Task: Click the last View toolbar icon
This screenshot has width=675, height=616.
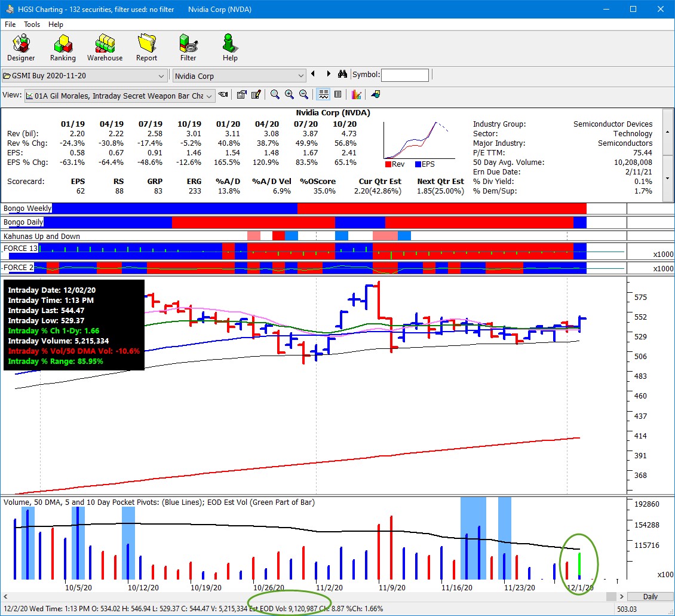Action: coord(375,95)
